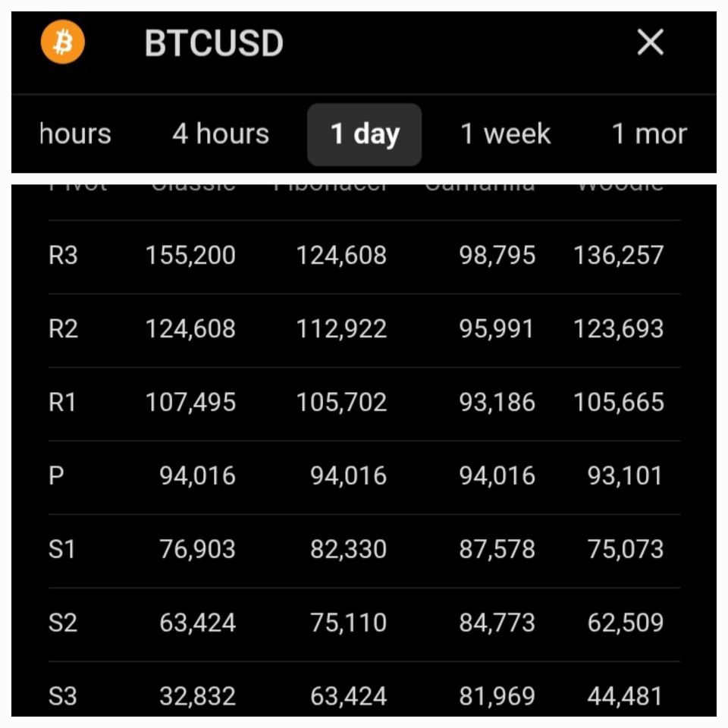The height and width of the screenshot is (728, 728).
Task: Click Camarilla S2 value 84,773
Action: [497, 623]
